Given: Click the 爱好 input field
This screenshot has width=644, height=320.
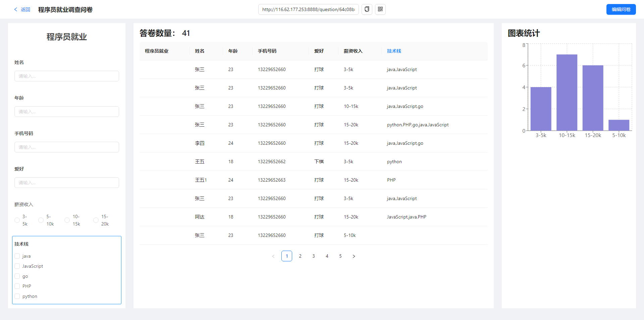Looking at the screenshot, I should point(67,183).
